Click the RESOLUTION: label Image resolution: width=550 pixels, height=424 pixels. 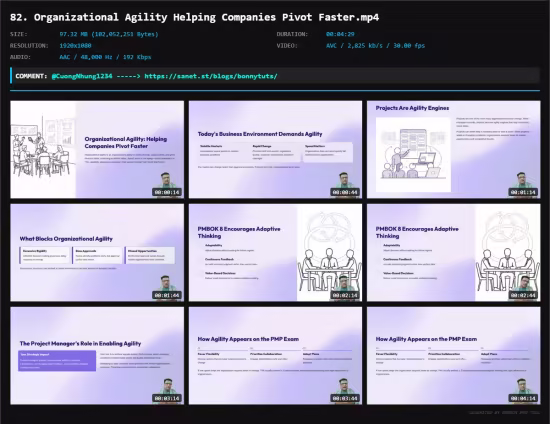pos(29,46)
